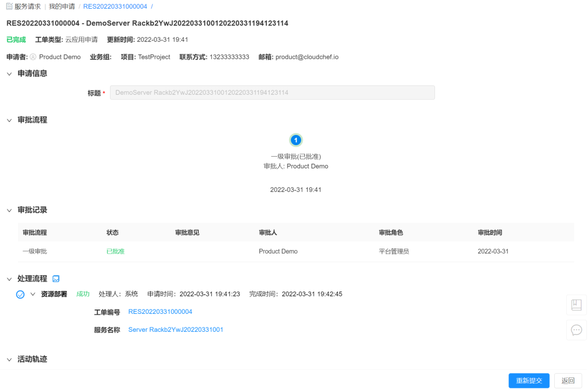Viewport: 588px width, 390px height.
Task: Click the green 已完成 status badge
Action: coord(16,39)
